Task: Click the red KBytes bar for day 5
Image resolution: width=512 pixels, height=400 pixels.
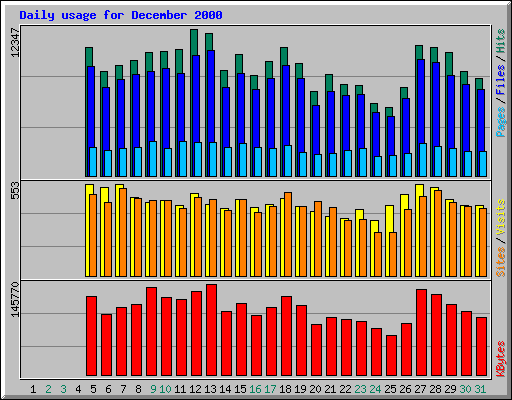Action: point(91,336)
